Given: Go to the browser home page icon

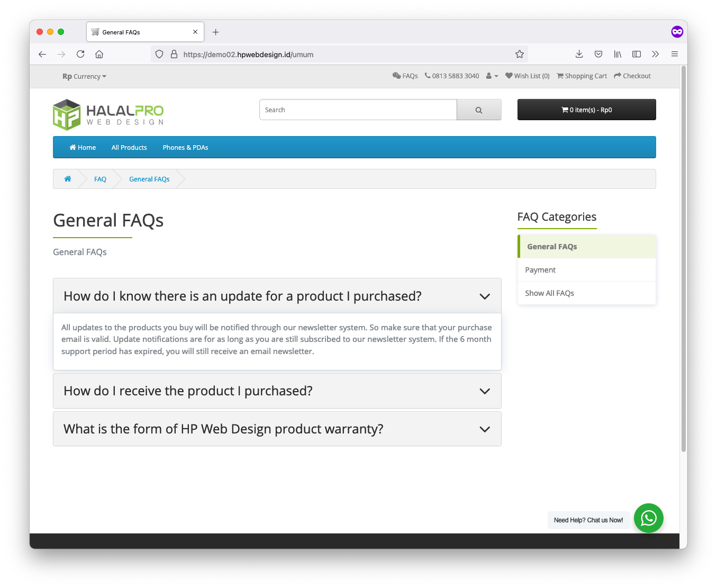Looking at the screenshot, I should pyautogui.click(x=99, y=54).
